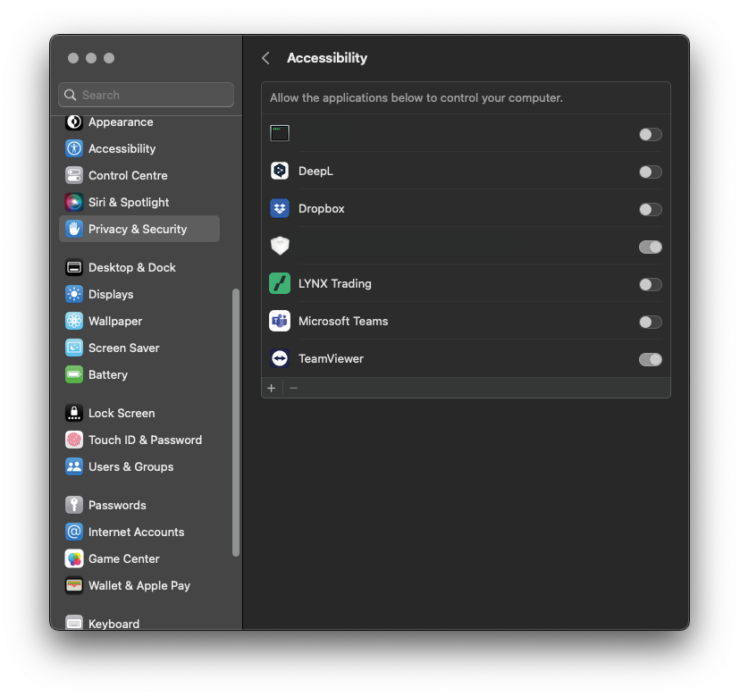Click the TeamViewer app icon
Screen dimensions: 740x696
click(x=280, y=359)
